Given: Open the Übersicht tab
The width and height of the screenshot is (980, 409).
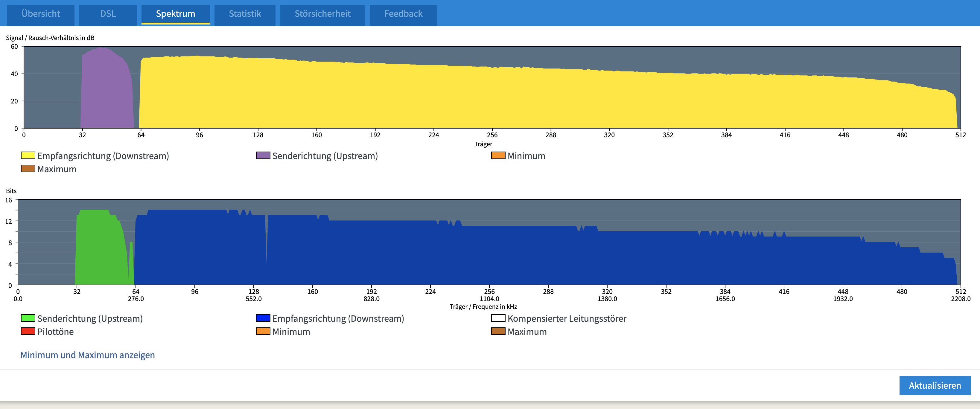Looking at the screenshot, I should [41, 14].
